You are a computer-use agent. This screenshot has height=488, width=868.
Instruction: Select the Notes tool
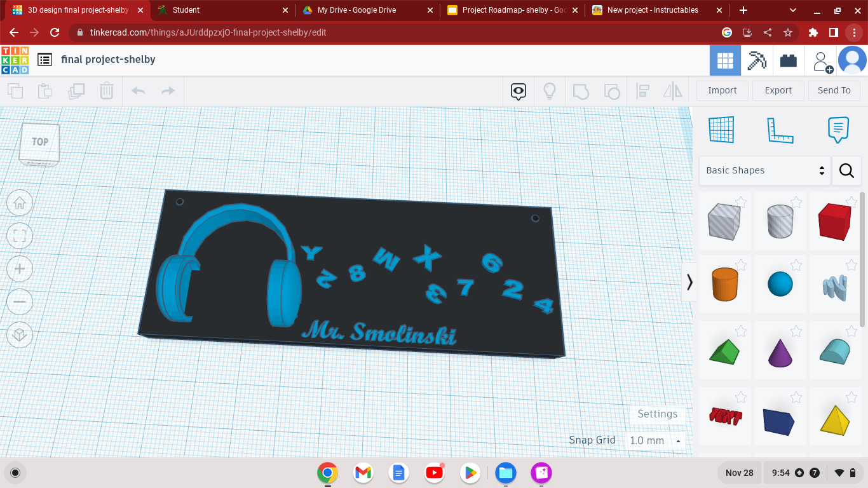pyautogui.click(x=837, y=130)
